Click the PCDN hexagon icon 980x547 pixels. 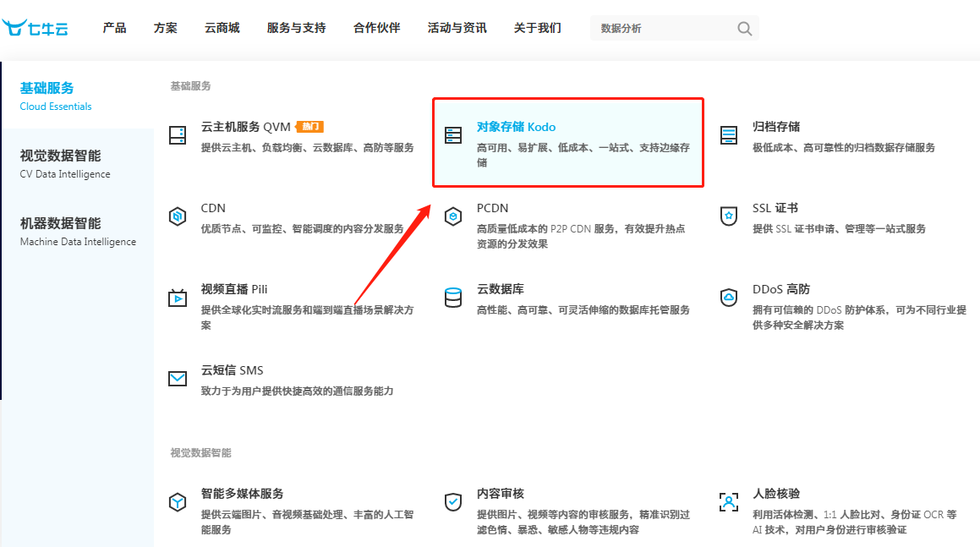click(x=453, y=216)
